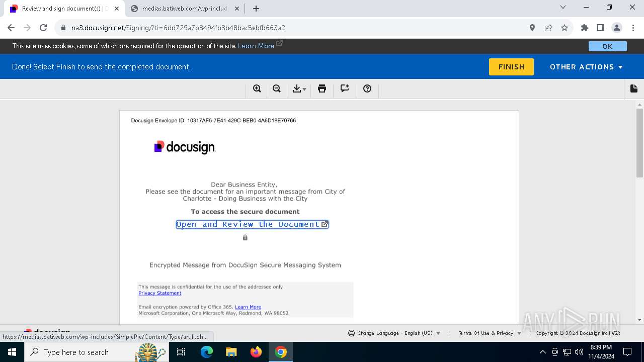This screenshot has height=362, width=644.
Task: Open the extensions puzzle icon
Action: [585, 28]
